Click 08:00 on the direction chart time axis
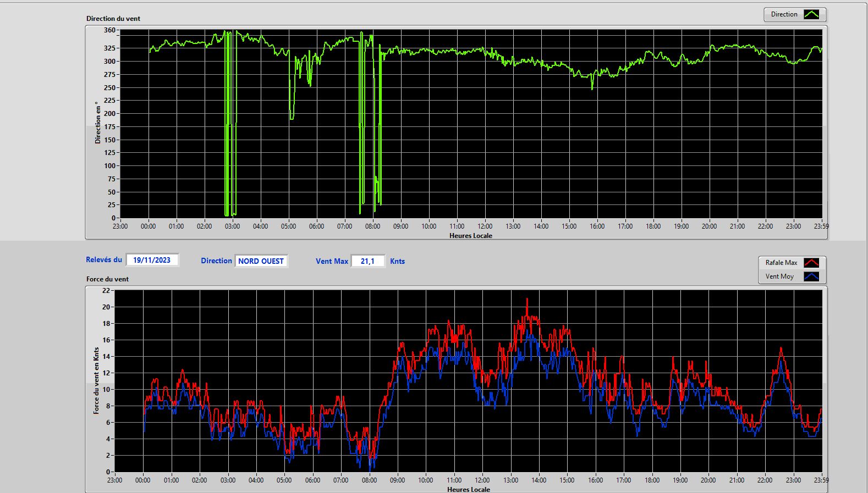This screenshot has width=868, height=493. click(372, 226)
